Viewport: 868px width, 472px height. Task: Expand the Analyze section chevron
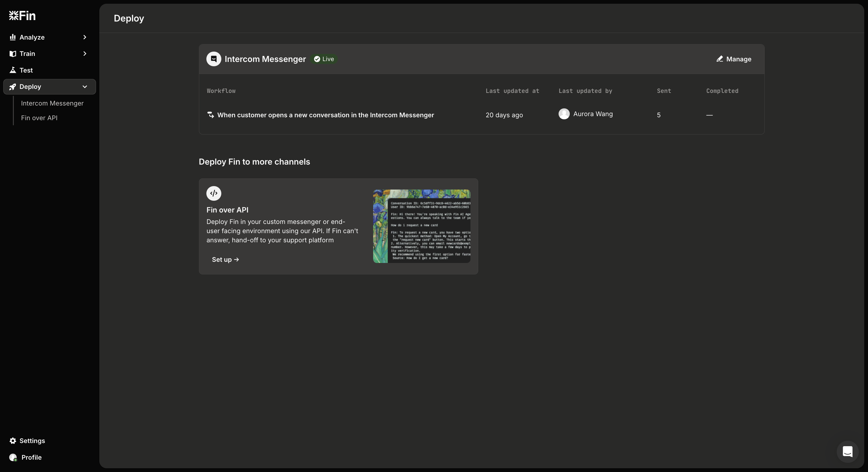coord(85,37)
